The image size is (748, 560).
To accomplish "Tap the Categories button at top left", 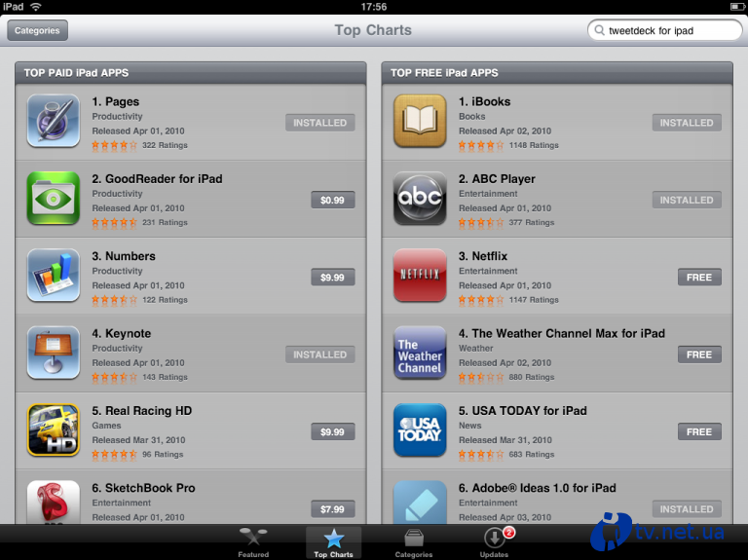I will click(x=37, y=30).
